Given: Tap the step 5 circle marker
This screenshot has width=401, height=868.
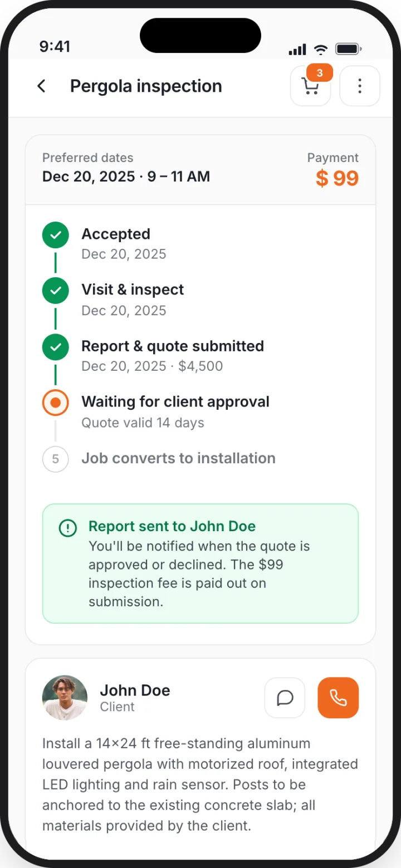Looking at the screenshot, I should tap(56, 459).
